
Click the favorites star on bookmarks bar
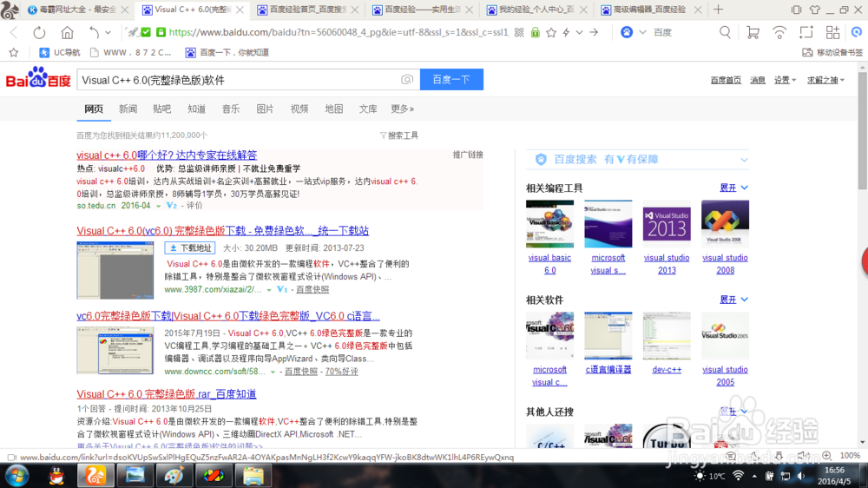tap(14, 53)
